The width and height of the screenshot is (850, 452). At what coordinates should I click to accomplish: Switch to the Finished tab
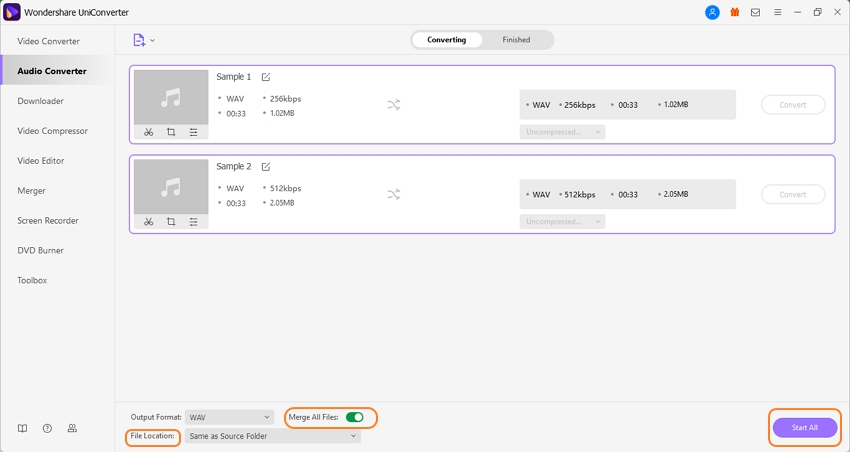click(x=516, y=40)
